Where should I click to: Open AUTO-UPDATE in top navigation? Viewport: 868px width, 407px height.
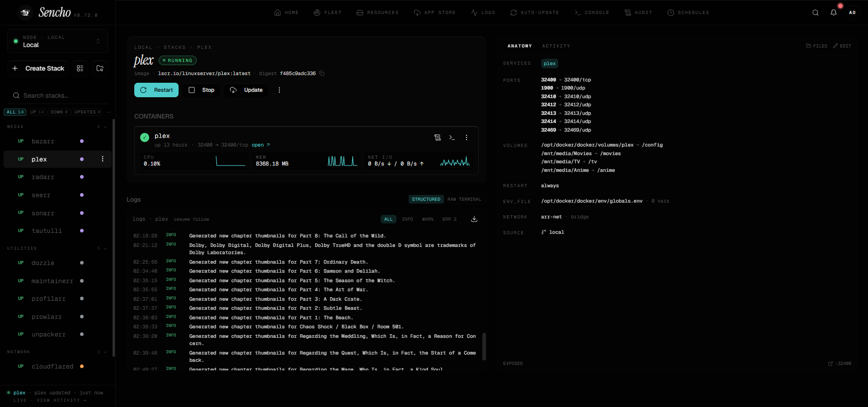pos(535,13)
